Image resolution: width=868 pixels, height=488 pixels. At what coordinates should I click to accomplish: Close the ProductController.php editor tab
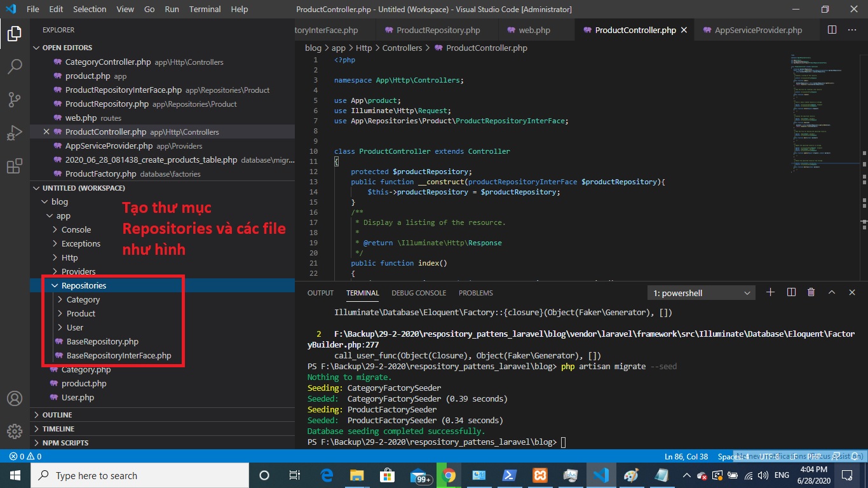tap(684, 30)
